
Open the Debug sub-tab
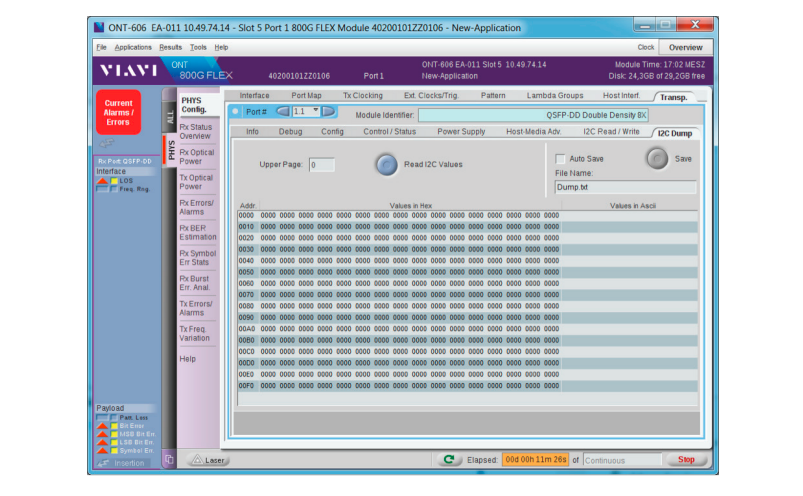coord(290,132)
